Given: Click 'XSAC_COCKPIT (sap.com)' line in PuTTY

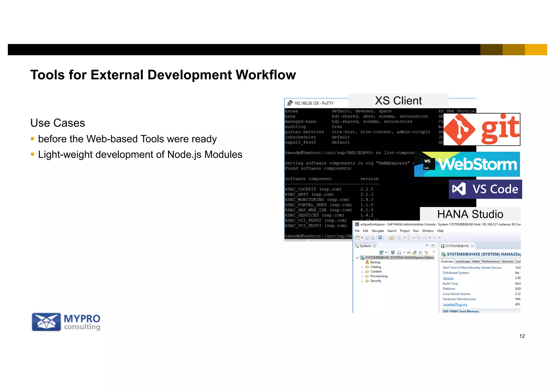Looking at the screenshot, I should click(x=313, y=189).
